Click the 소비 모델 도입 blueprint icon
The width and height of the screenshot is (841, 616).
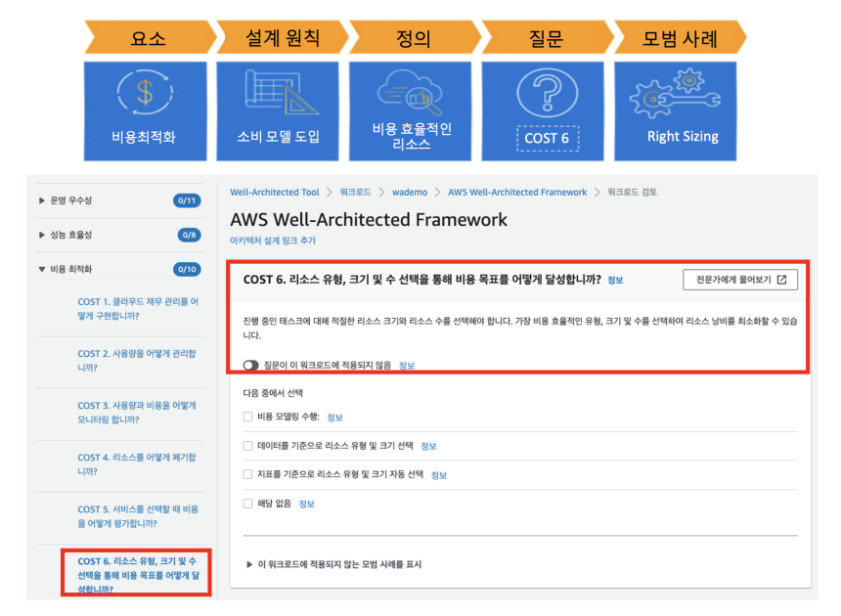tap(278, 95)
